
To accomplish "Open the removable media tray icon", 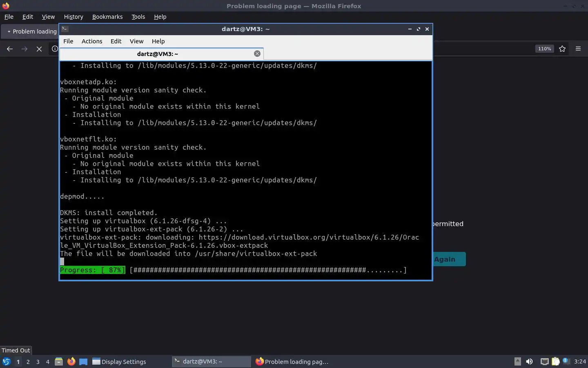I will coord(517,361).
